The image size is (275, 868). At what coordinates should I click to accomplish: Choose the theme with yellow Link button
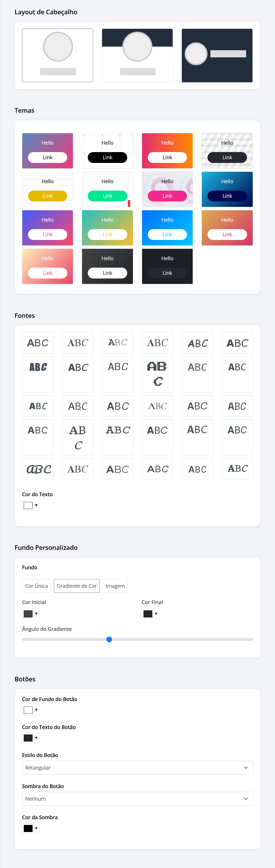click(x=47, y=189)
